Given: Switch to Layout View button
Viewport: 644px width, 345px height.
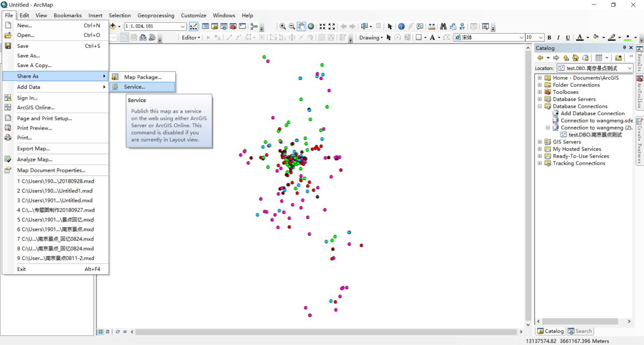Looking at the screenshot, I should pyautogui.click(x=107, y=332).
